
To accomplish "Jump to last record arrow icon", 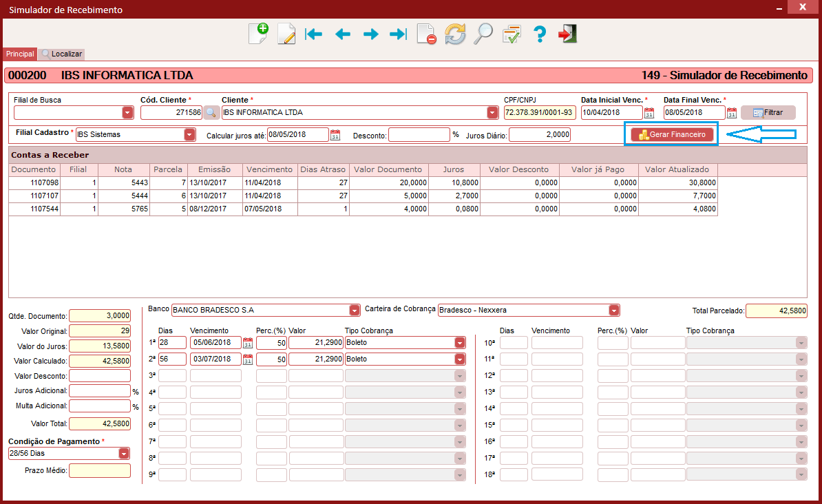I will pyautogui.click(x=399, y=34).
